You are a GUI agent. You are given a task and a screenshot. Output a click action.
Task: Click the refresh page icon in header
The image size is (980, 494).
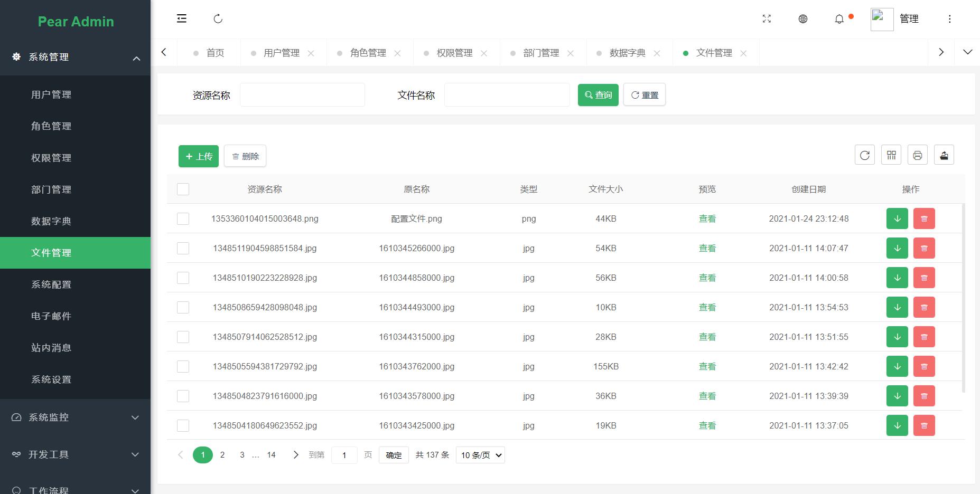tap(218, 19)
